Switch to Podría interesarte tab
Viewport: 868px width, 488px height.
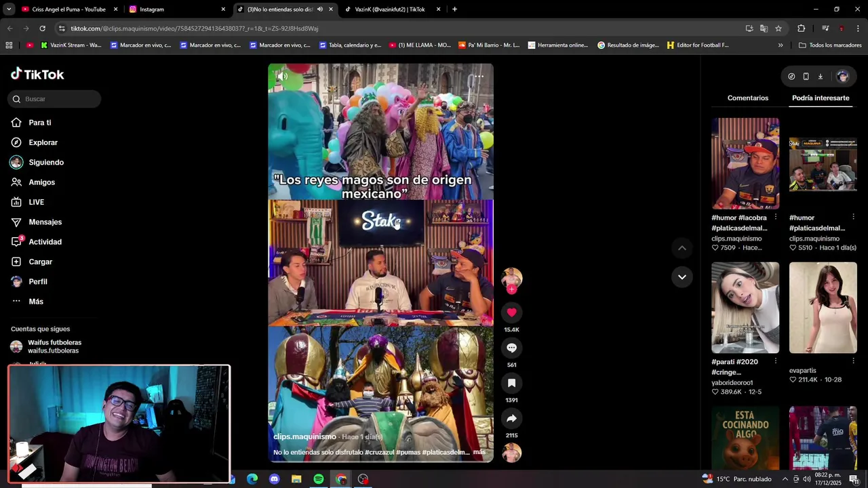click(x=821, y=98)
